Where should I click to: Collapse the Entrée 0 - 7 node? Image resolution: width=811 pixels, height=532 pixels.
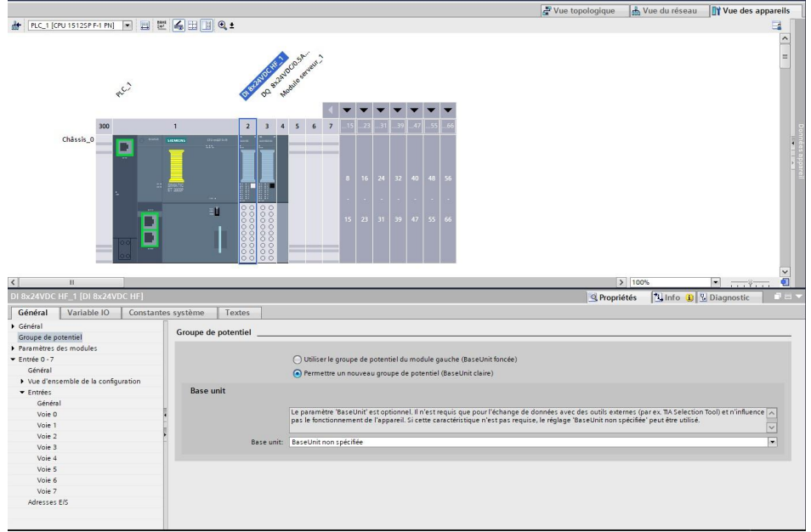tap(13, 359)
